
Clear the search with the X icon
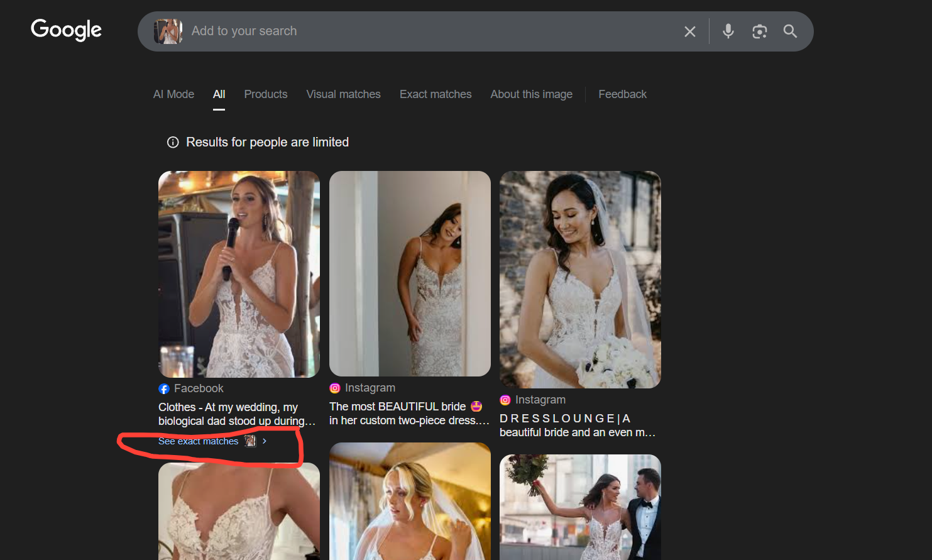coord(689,31)
